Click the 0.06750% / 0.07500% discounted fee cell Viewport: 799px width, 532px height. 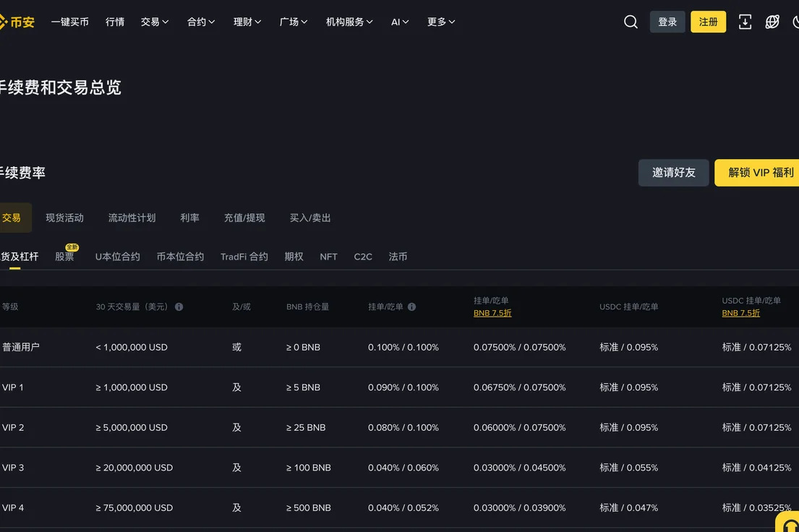(519, 387)
